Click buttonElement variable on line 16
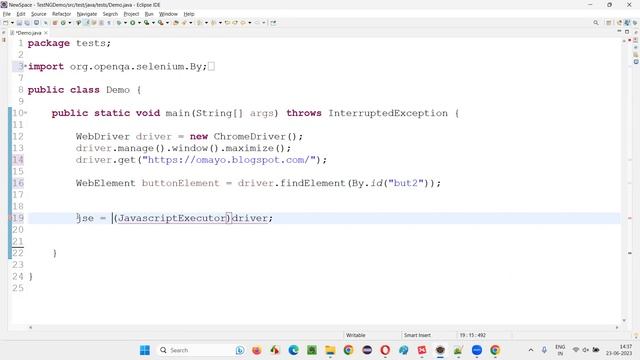This screenshot has width=640, height=360. (180, 183)
